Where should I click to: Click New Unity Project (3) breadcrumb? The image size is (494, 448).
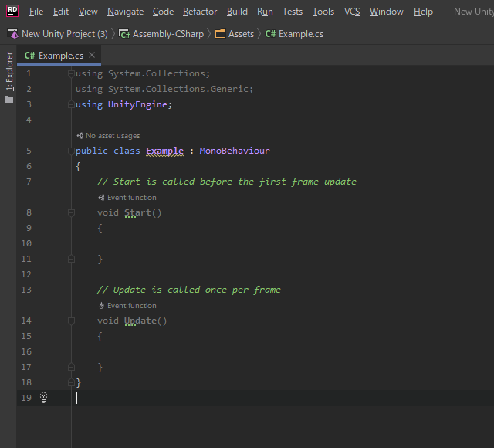point(65,34)
